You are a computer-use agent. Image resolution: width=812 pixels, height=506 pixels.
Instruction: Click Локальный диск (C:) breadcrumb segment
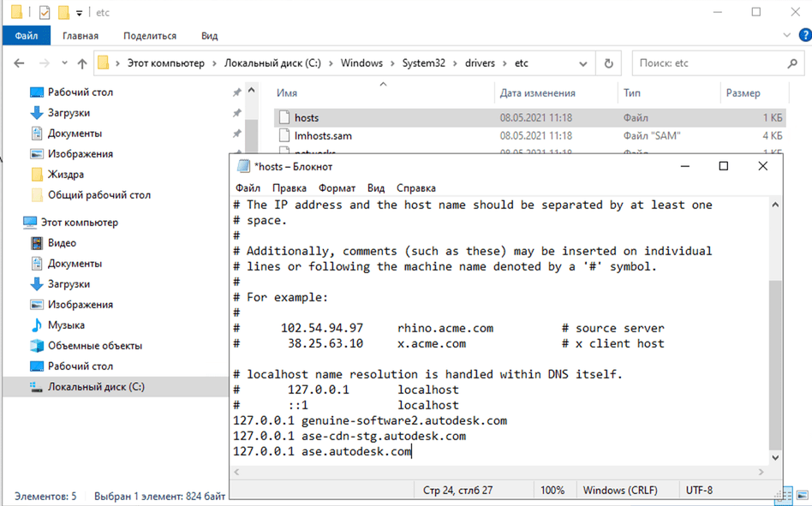[272, 63]
